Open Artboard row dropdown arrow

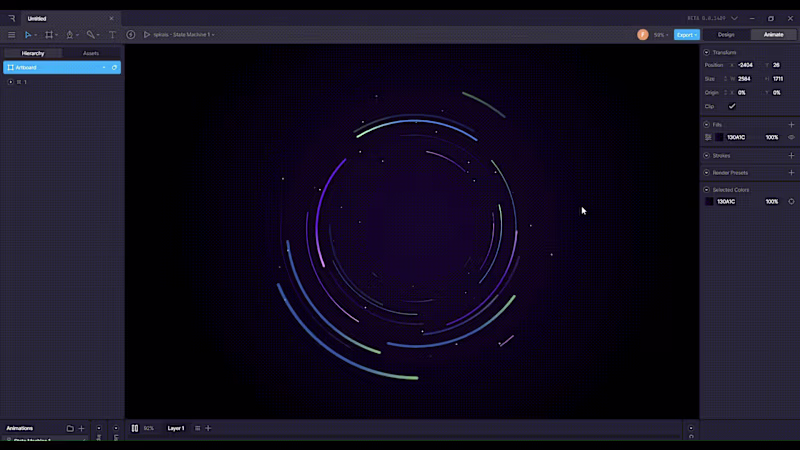(104, 67)
